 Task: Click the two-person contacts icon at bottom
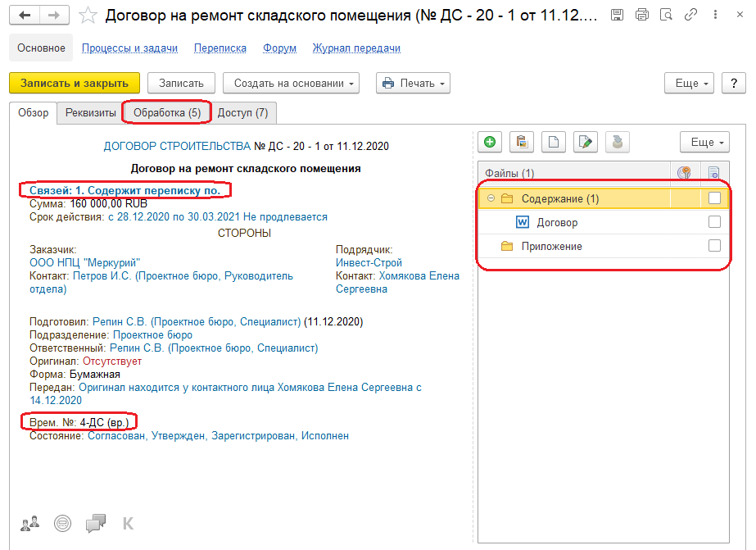click(x=29, y=523)
